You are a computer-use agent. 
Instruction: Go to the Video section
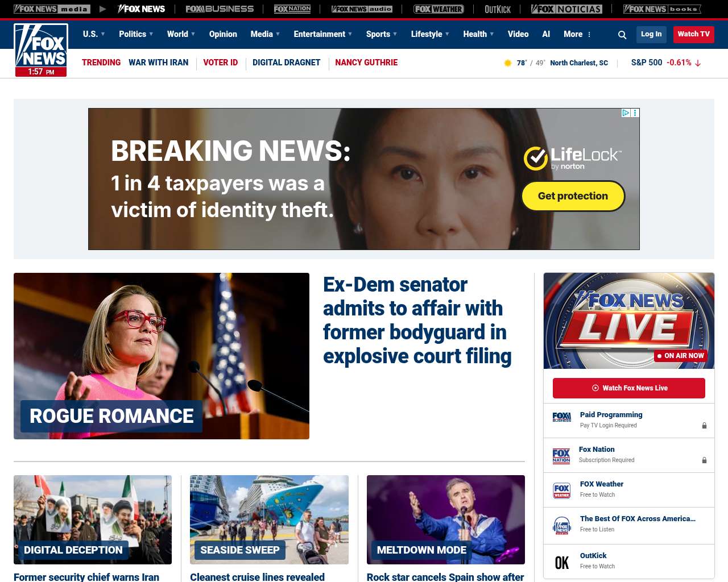point(518,34)
